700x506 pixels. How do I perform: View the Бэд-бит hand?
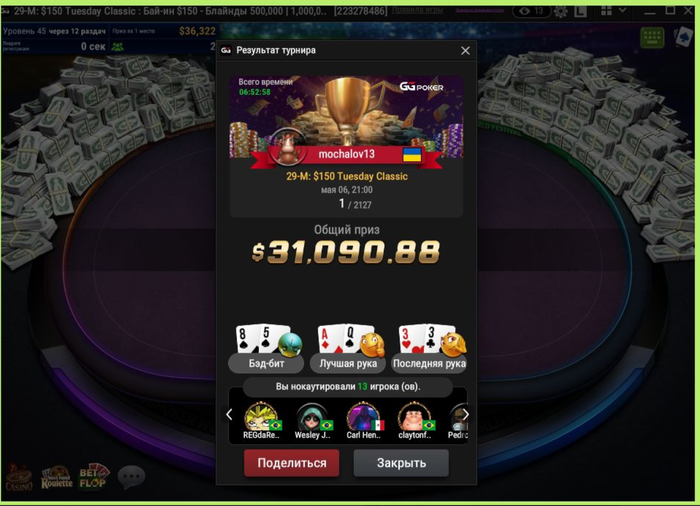(x=266, y=348)
